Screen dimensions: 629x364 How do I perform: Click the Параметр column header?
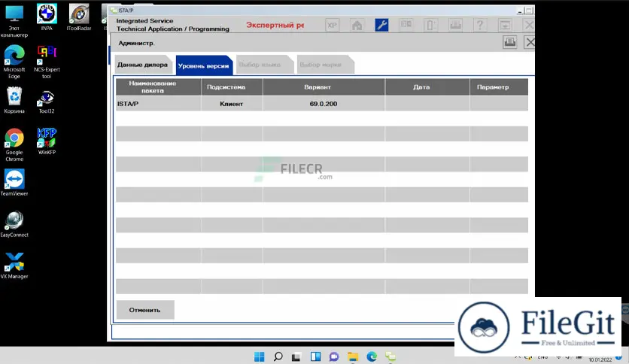[499, 87]
